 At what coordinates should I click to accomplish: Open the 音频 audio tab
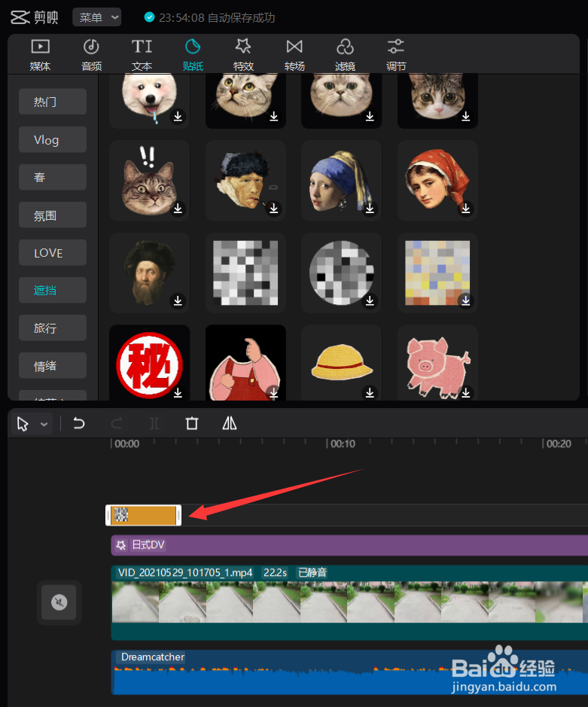click(91, 55)
